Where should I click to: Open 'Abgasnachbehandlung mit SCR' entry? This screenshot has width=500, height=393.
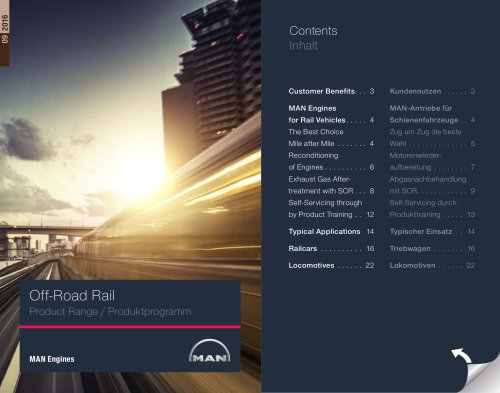pyautogui.click(x=432, y=185)
